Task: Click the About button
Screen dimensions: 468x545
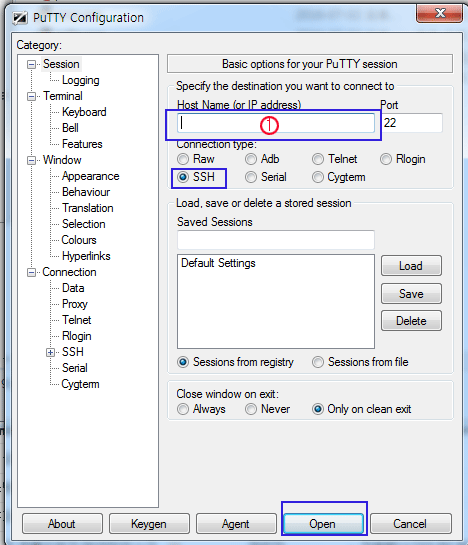Action: (62, 524)
